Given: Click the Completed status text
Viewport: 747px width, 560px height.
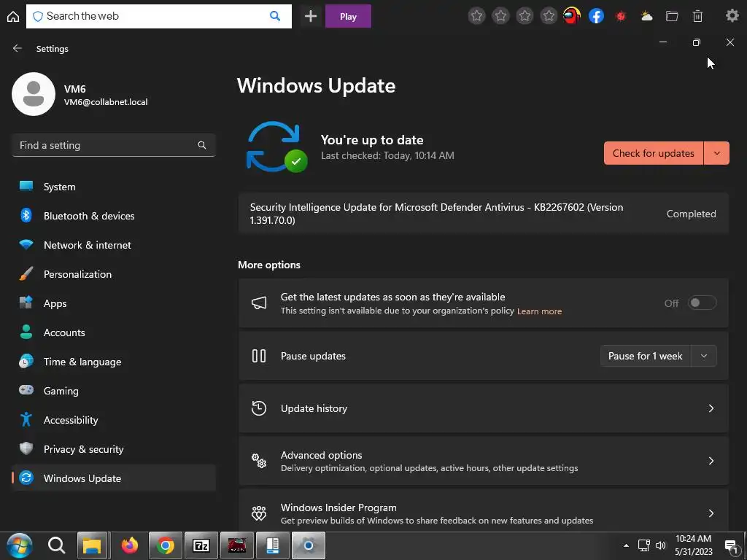Looking at the screenshot, I should 692,214.
